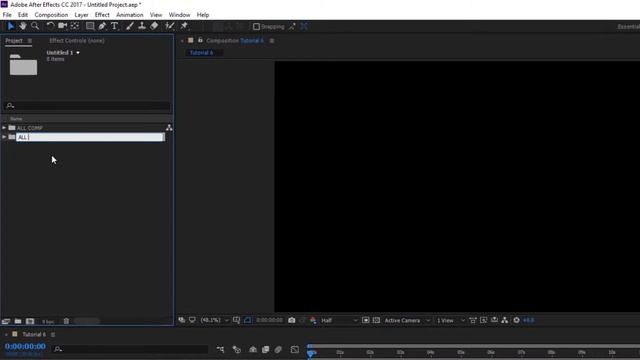Click the viewer current time display
640x360 pixels.
point(269,320)
